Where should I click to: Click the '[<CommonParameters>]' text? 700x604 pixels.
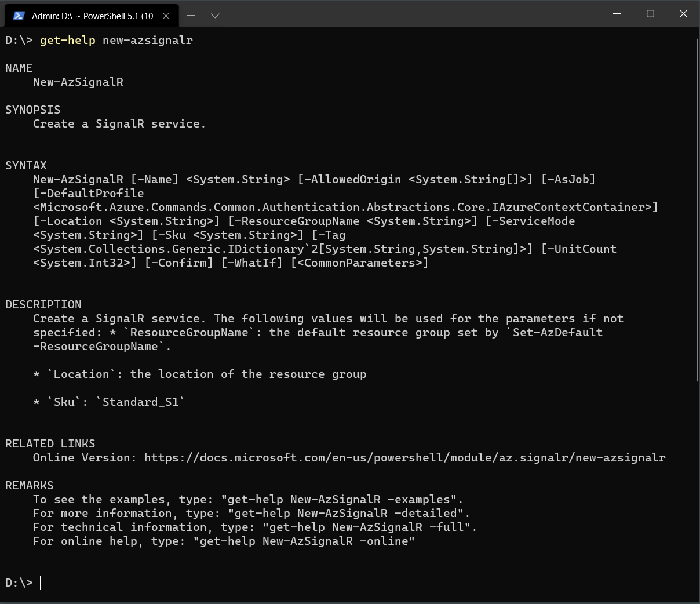[x=360, y=263]
